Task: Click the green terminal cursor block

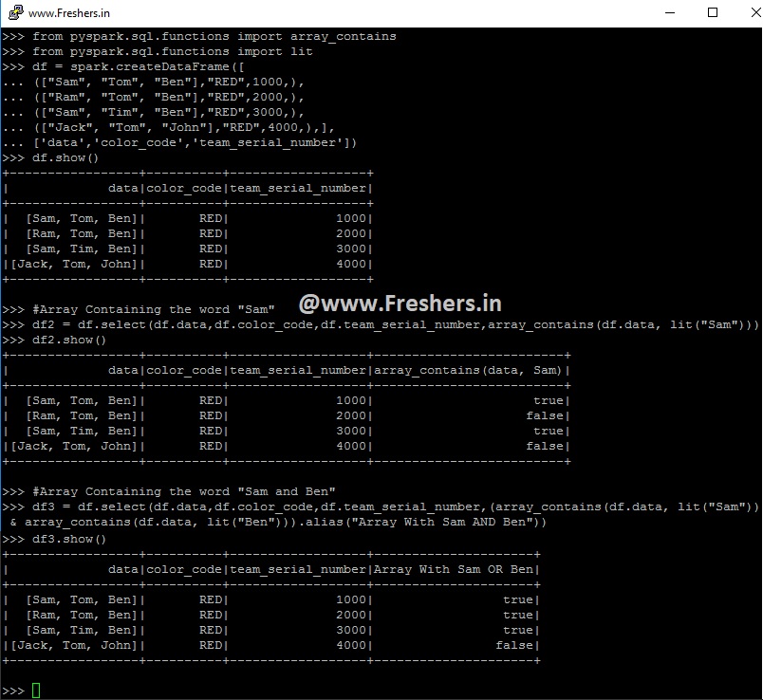Action: [x=36, y=690]
